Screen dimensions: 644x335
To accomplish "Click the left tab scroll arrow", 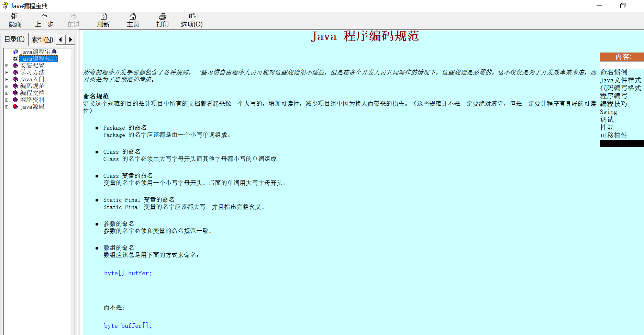I will pos(60,39).
